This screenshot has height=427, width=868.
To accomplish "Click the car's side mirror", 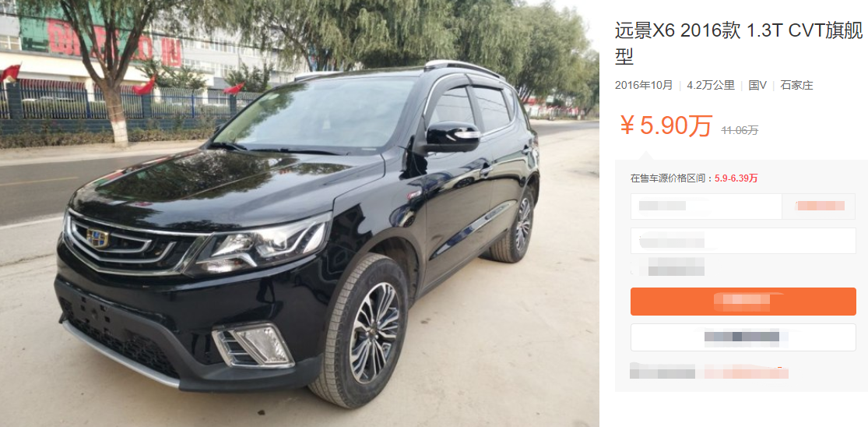I will pos(451,137).
